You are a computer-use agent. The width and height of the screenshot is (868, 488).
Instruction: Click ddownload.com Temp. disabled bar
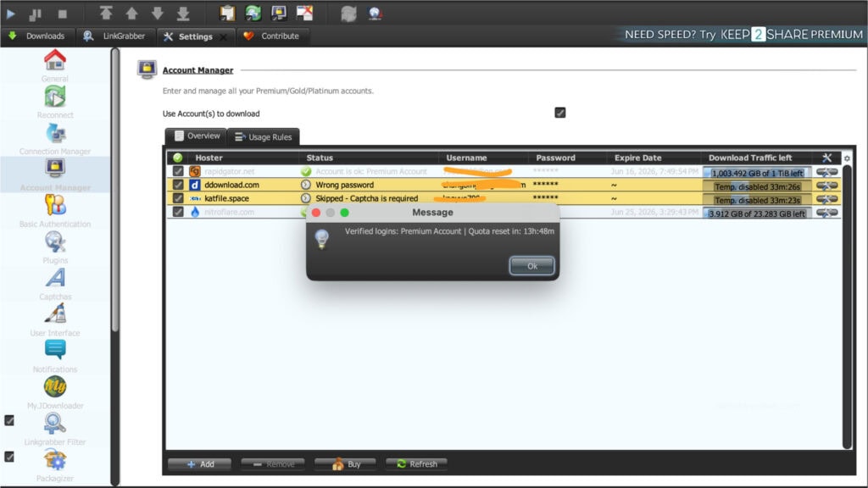(757, 186)
